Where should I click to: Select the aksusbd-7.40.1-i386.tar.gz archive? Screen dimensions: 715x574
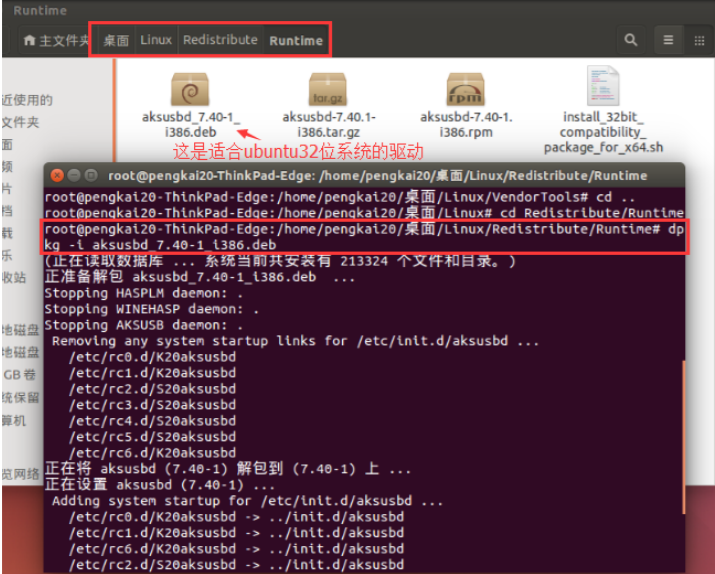click(328, 104)
